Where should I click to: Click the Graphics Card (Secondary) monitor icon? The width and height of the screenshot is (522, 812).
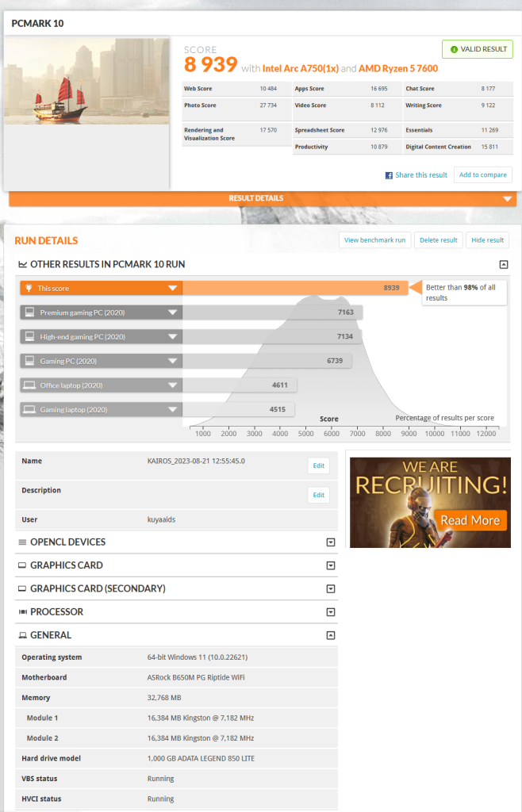(x=22, y=589)
